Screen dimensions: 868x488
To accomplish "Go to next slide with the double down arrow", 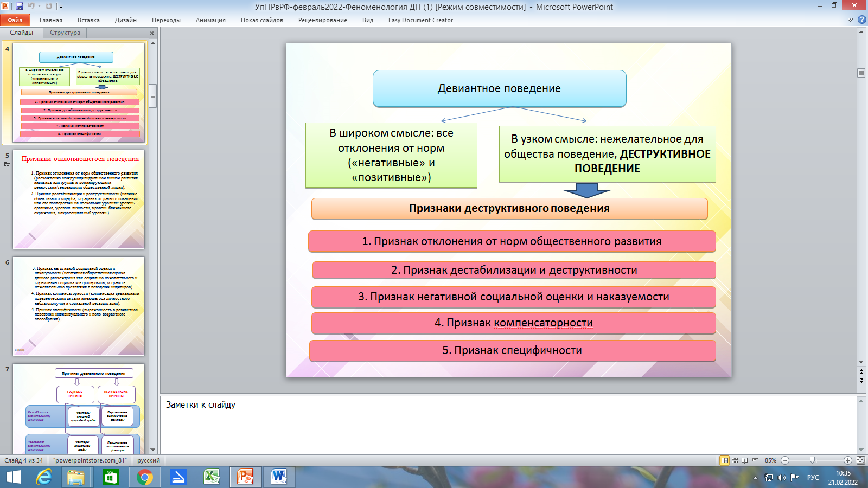I will (861, 380).
